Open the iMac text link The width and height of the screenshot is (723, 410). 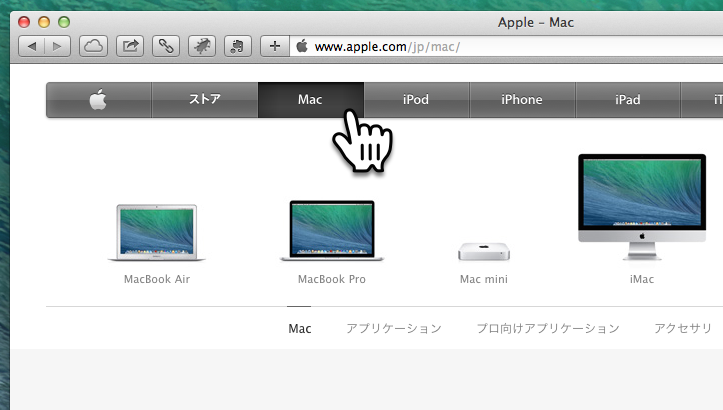coord(642,279)
